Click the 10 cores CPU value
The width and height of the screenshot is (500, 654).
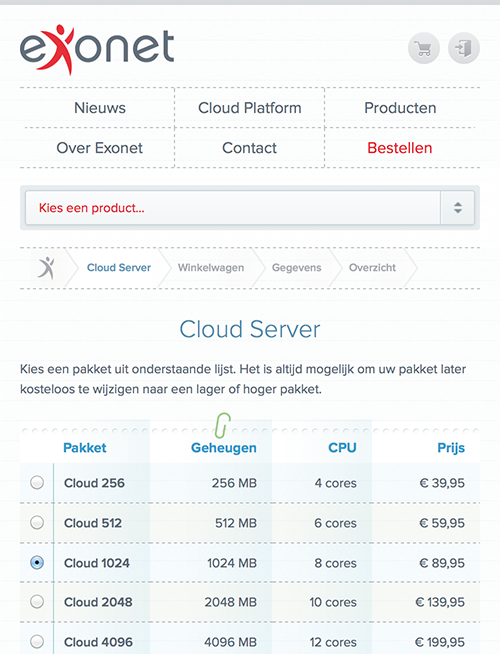(333, 602)
